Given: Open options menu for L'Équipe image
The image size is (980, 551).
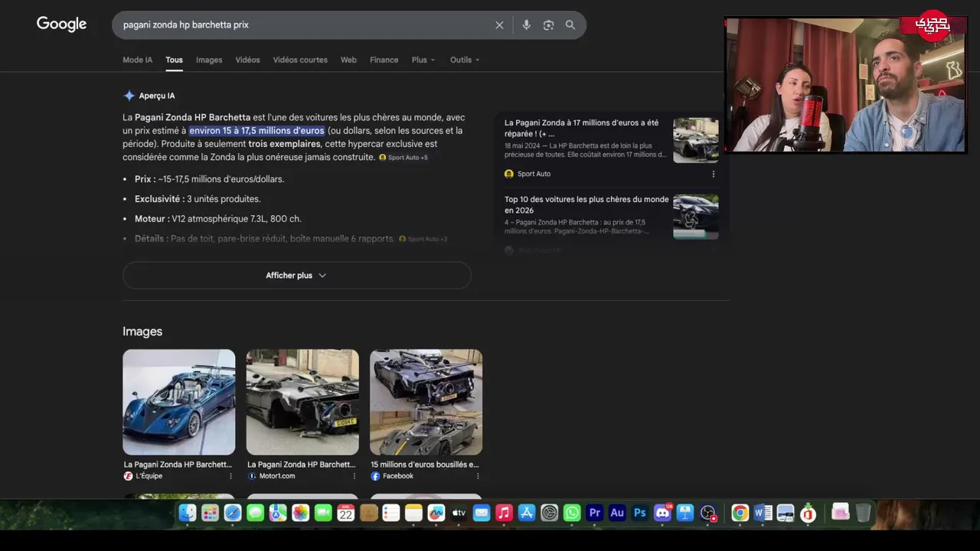Looking at the screenshot, I should (230, 476).
